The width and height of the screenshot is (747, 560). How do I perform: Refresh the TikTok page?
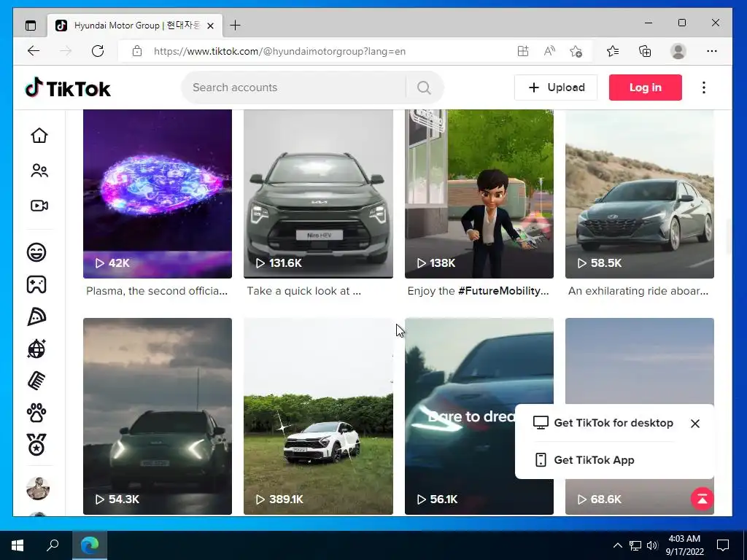coord(98,51)
